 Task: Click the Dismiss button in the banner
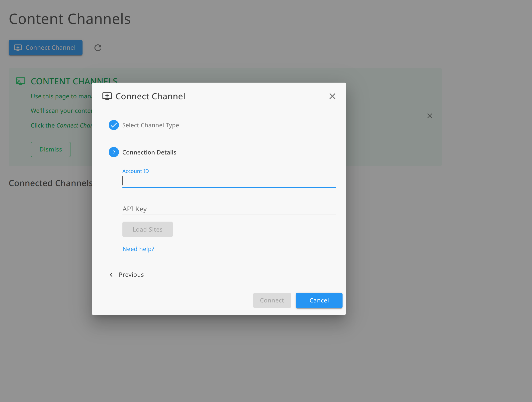click(51, 149)
